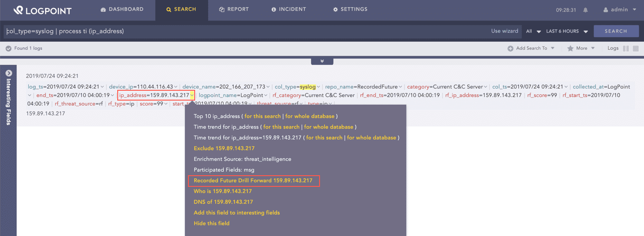This screenshot has height=236, width=644.
Task: Click the star icon beside More
Action: click(570, 48)
